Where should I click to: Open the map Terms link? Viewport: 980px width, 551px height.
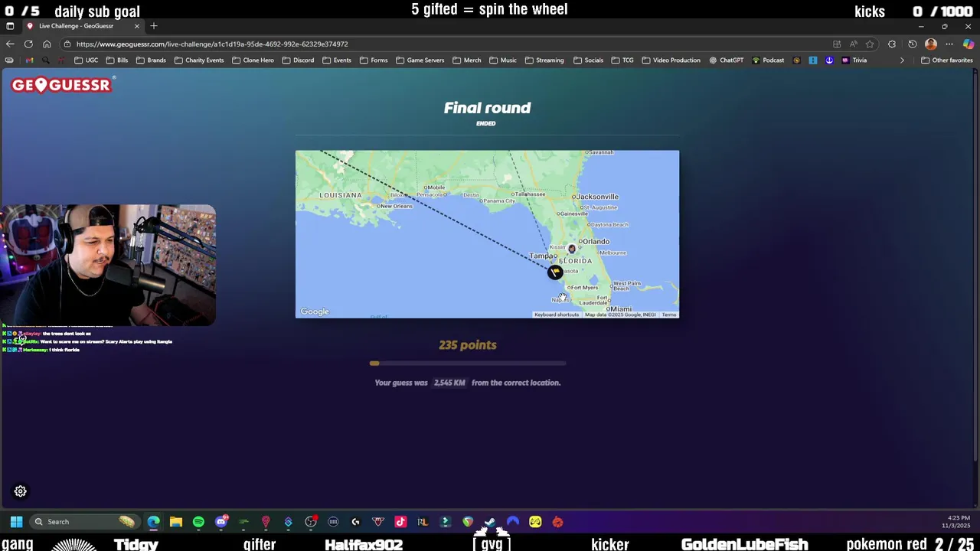coord(669,315)
